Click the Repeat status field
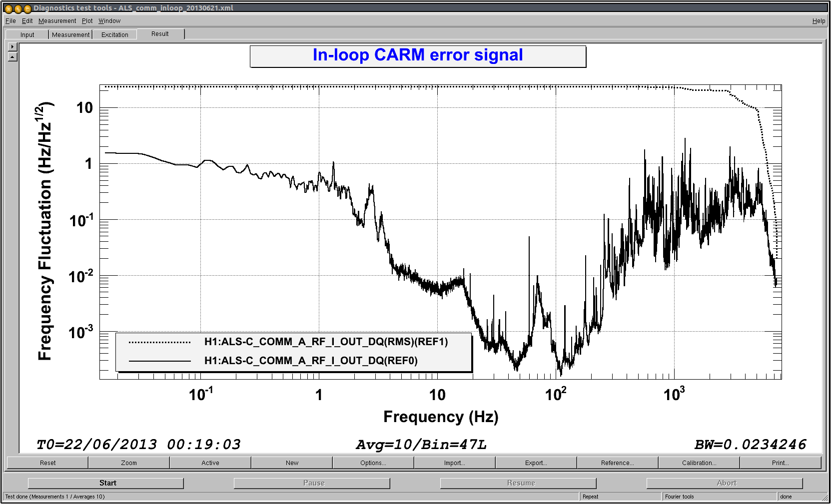831x504 pixels. [620, 497]
